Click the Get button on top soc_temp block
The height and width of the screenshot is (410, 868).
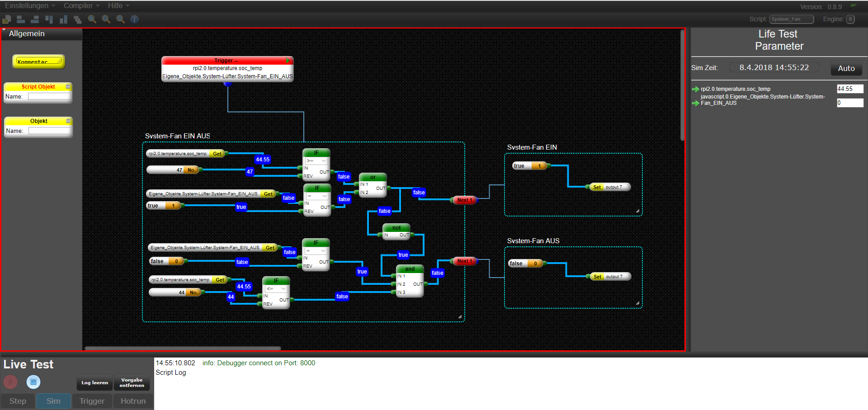point(217,154)
